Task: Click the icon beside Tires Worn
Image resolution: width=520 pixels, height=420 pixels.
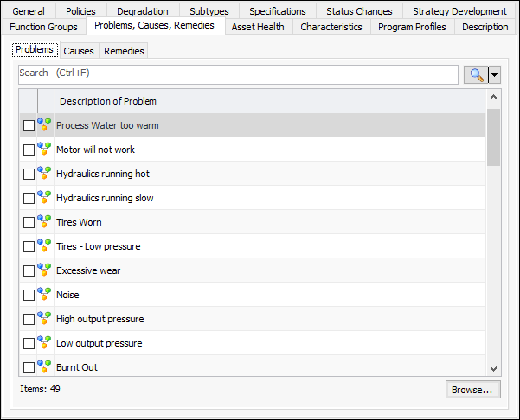Action: (x=45, y=222)
